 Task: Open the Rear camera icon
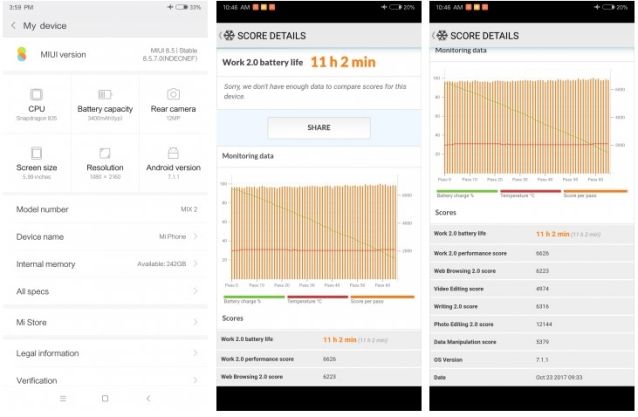(x=173, y=94)
